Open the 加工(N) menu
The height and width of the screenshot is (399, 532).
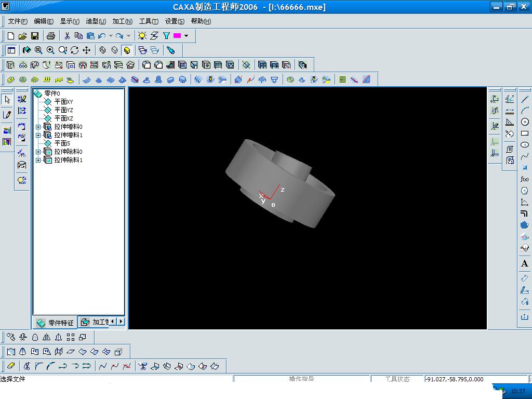[x=123, y=21]
